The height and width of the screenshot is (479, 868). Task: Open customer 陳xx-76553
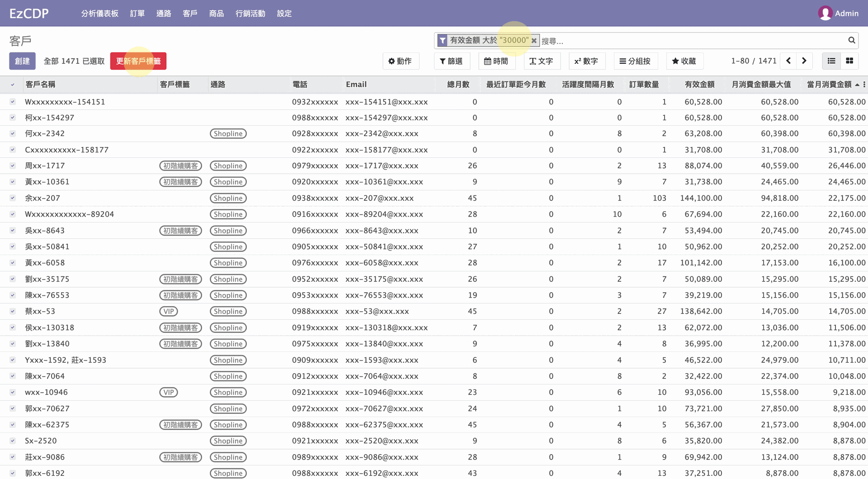47,295
